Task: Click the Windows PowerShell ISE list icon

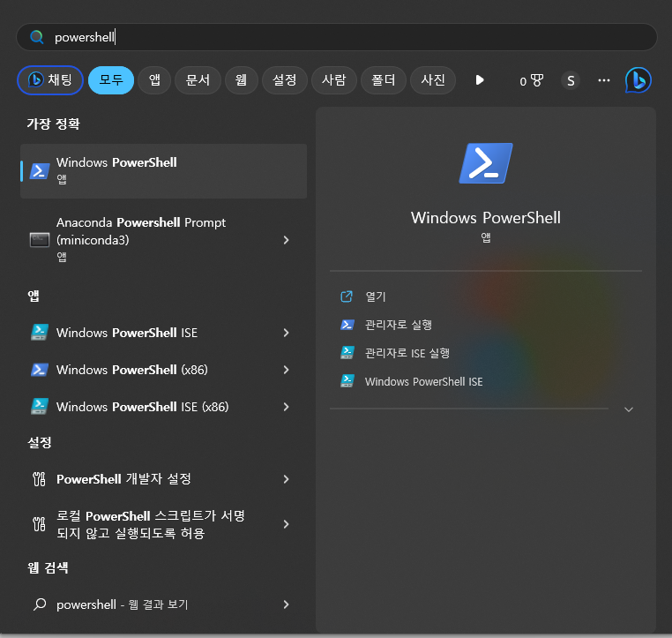Action: (x=40, y=333)
